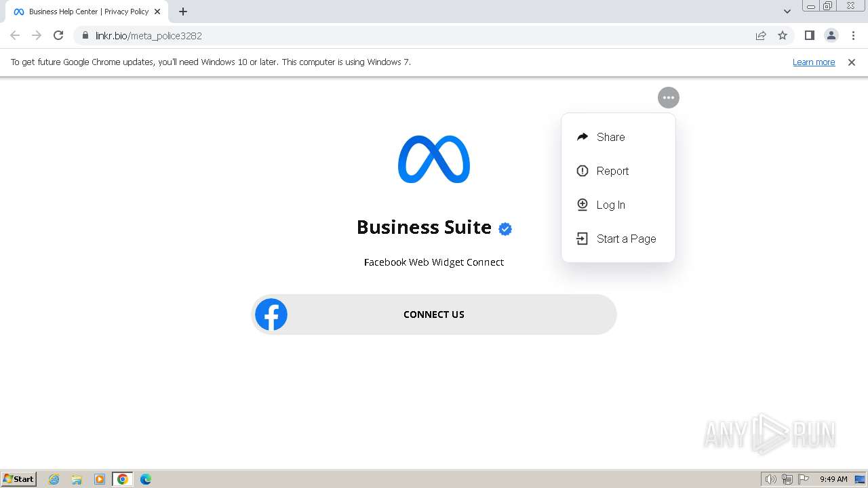The image size is (868, 488).
Task: Focus the address bar URL
Action: 149,36
